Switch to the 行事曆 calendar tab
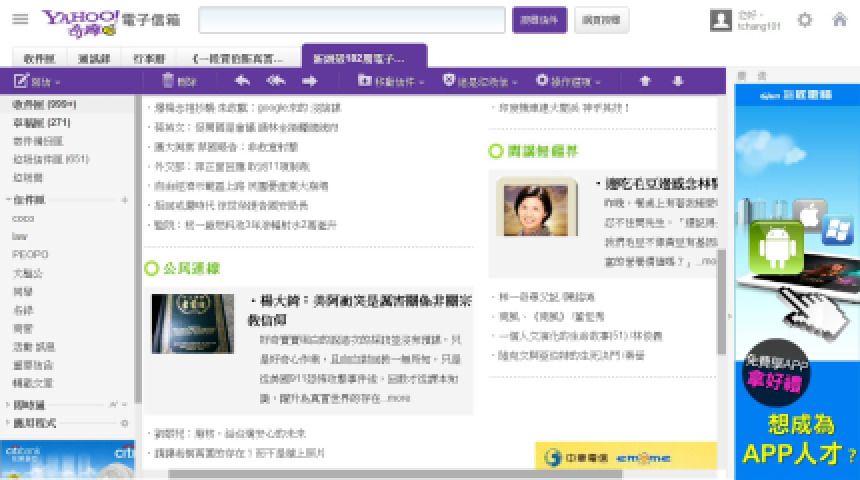The width and height of the screenshot is (860, 480). (149, 58)
